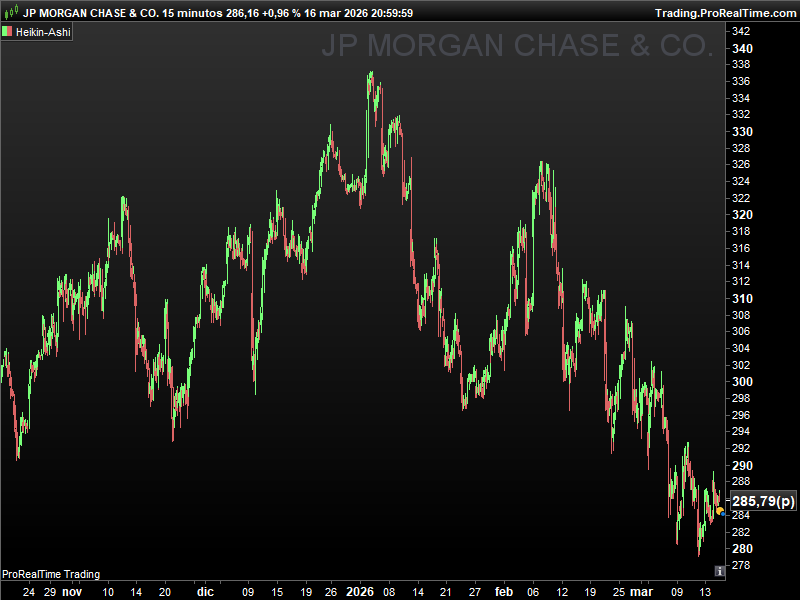Click the 278 price axis label
This screenshot has width=800, height=600.
point(741,565)
